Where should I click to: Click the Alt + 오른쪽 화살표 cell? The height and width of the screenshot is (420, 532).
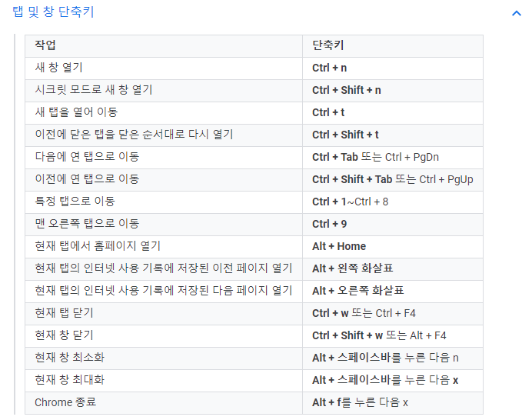coord(393,291)
